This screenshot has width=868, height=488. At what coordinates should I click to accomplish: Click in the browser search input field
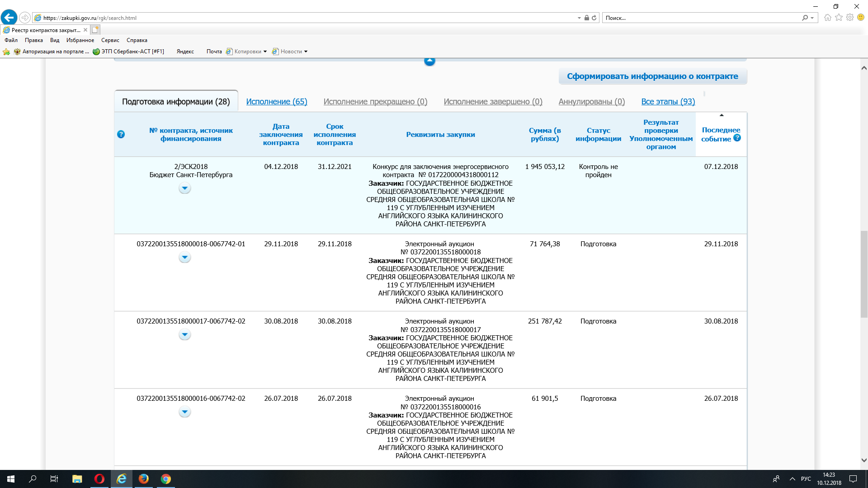point(701,18)
